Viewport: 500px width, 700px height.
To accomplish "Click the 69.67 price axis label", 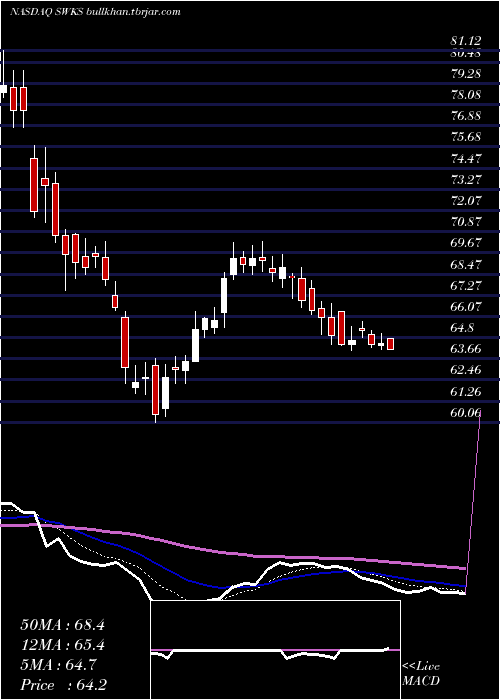I will pos(466,243).
